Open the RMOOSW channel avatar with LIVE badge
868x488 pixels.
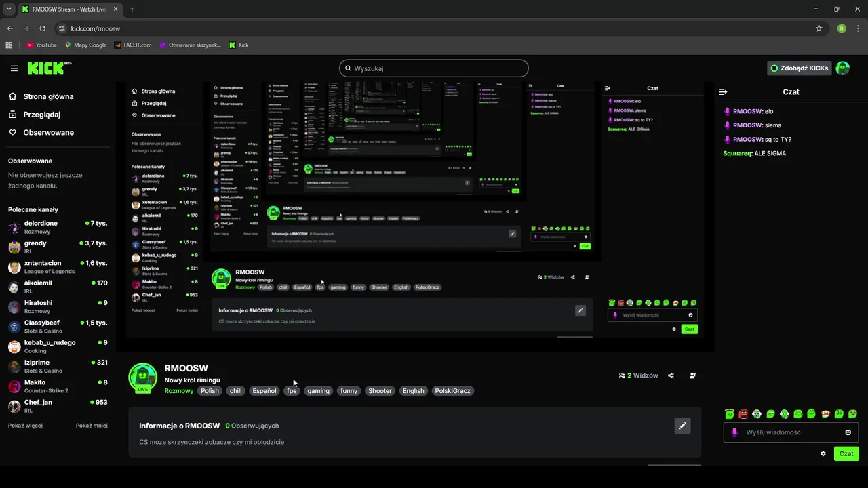click(x=143, y=378)
